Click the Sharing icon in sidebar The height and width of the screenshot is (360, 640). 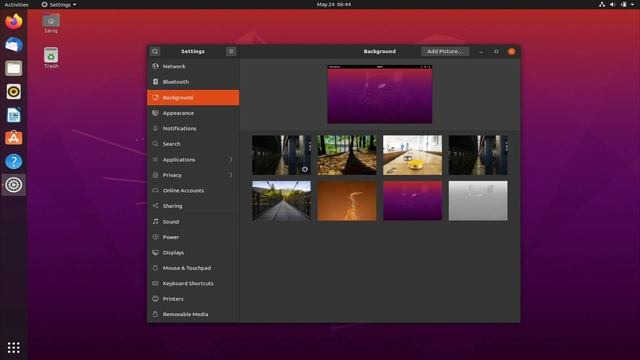point(156,206)
